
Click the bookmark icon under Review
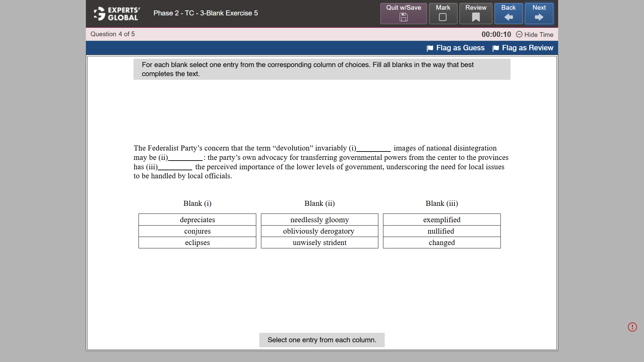click(x=475, y=17)
